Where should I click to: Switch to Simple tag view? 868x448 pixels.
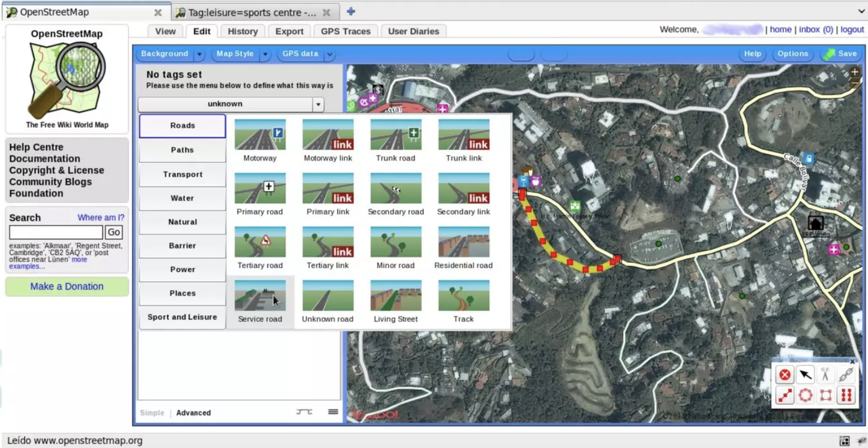pyautogui.click(x=152, y=413)
